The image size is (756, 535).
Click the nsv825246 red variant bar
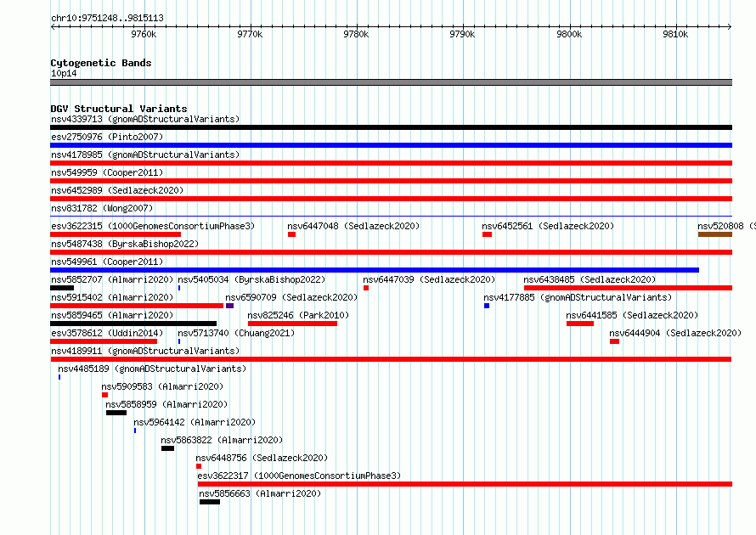292,324
